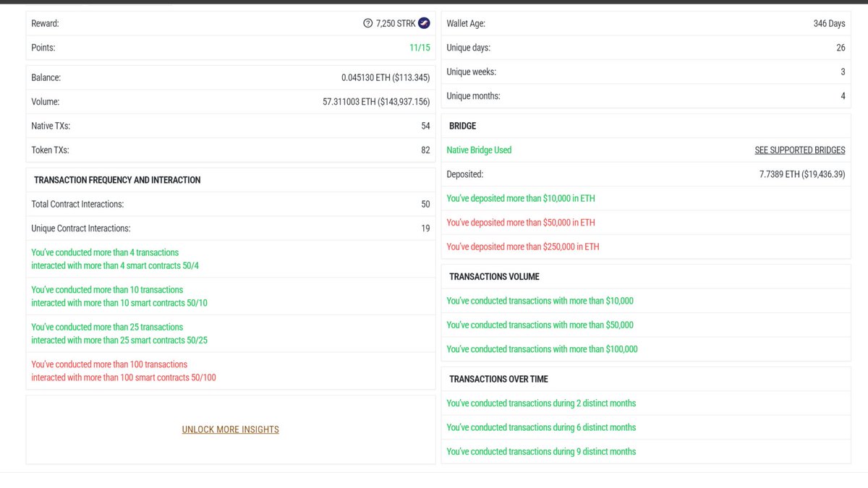Screen dimensions: 868x488
Task: Click the Unique days label
Action: pos(468,48)
